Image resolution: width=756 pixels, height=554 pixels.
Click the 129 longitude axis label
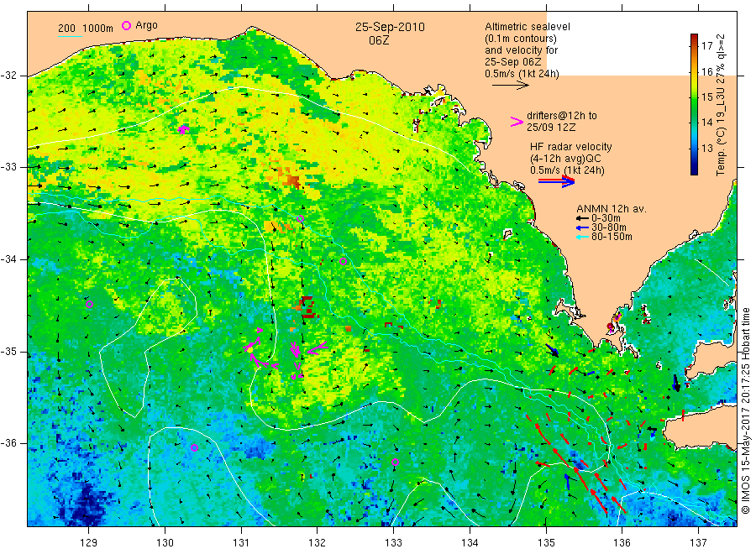point(89,543)
